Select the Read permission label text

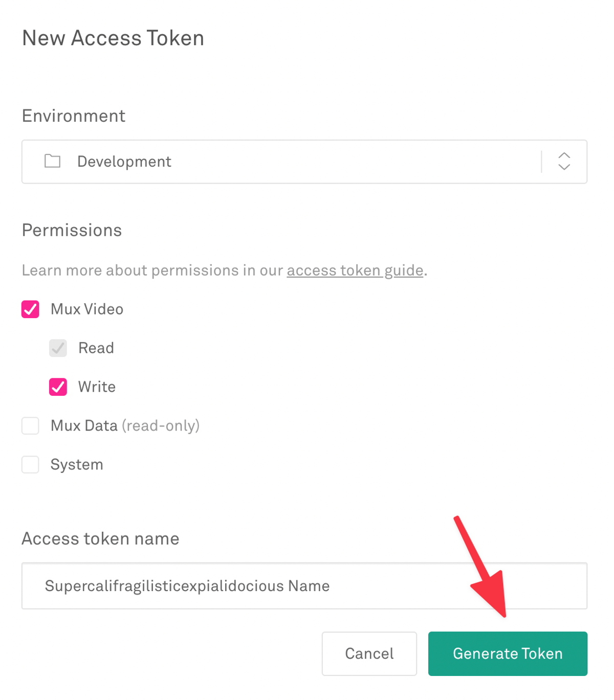click(96, 348)
